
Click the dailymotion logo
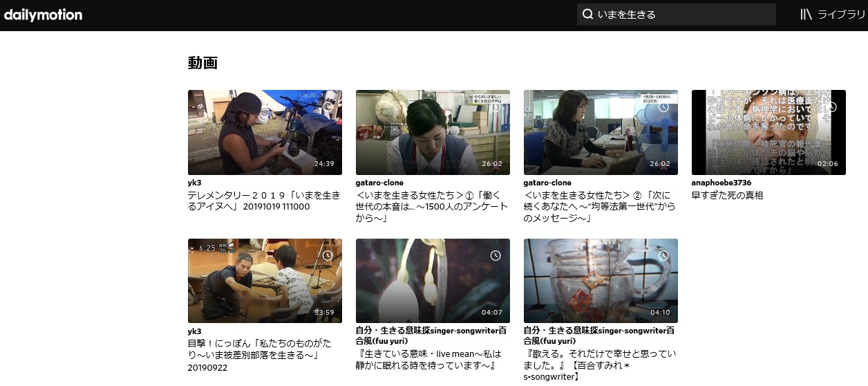coord(43,15)
